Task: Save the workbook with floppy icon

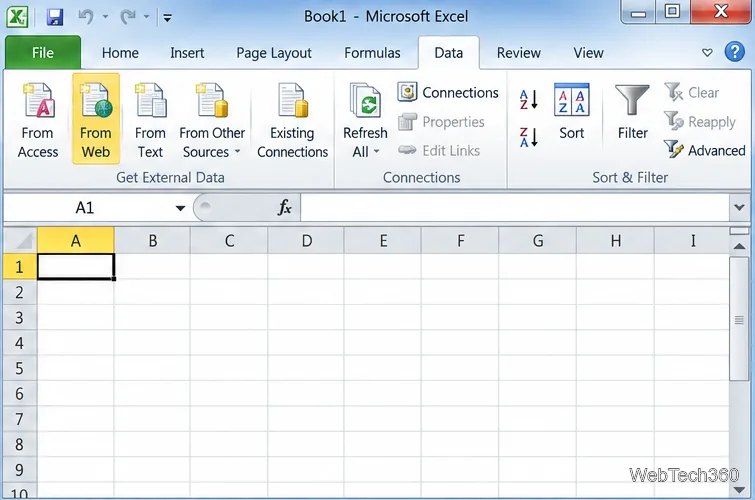Action: click(55, 17)
